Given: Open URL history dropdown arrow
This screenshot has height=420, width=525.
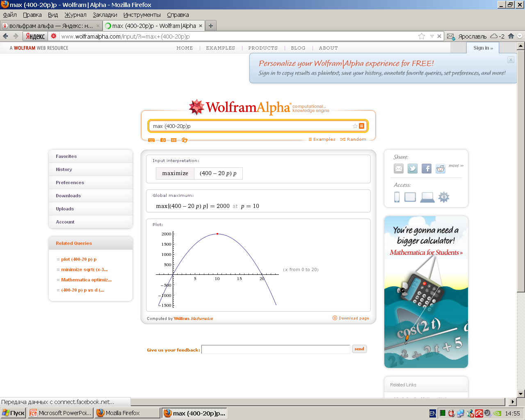Looking at the screenshot, I should point(431,36).
